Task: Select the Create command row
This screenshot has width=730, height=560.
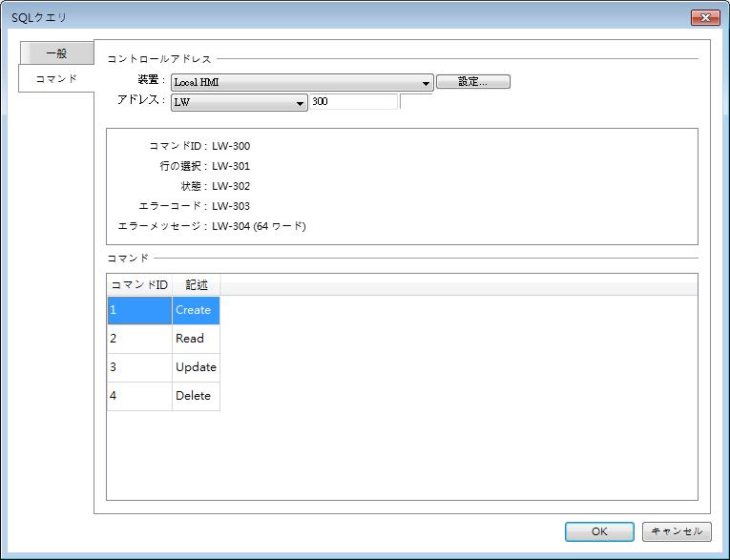Action: [x=195, y=310]
